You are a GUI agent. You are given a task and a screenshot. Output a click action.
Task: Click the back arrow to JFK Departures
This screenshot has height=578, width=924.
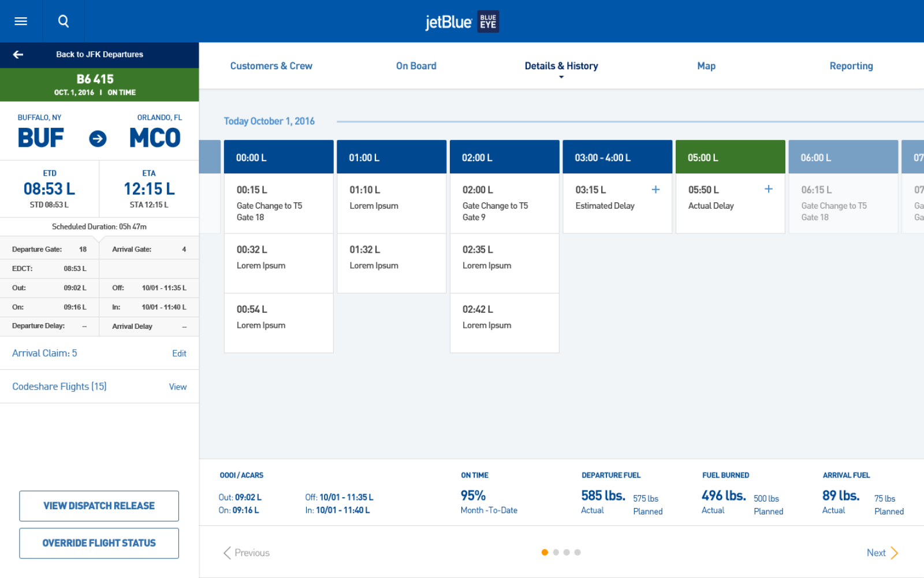[x=18, y=54]
